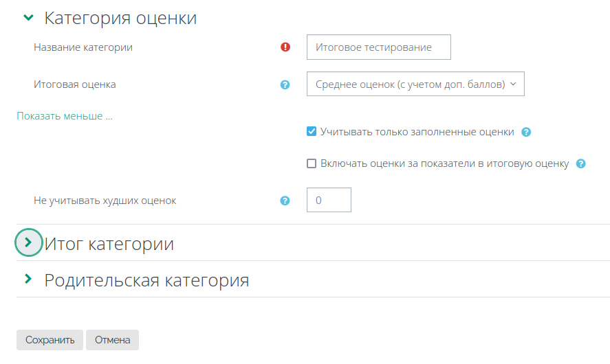
Task: Click the Показать меньше link
Action: pyautogui.click(x=65, y=116)
